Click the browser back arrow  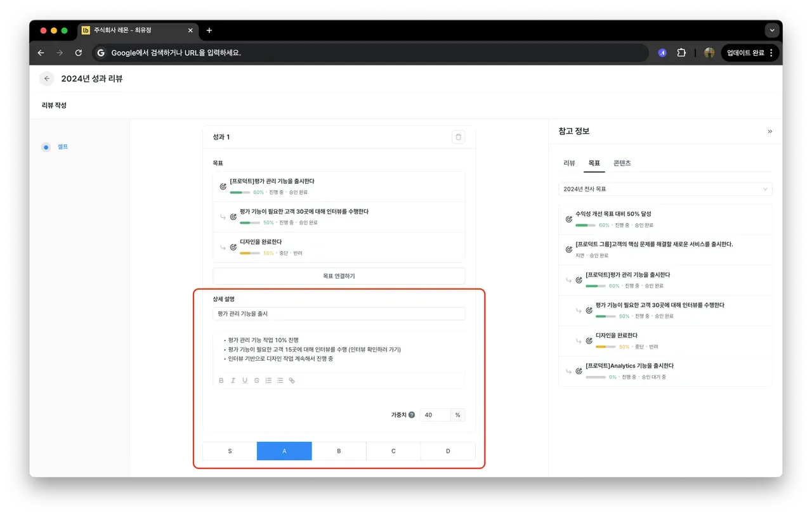click(41, 53)
